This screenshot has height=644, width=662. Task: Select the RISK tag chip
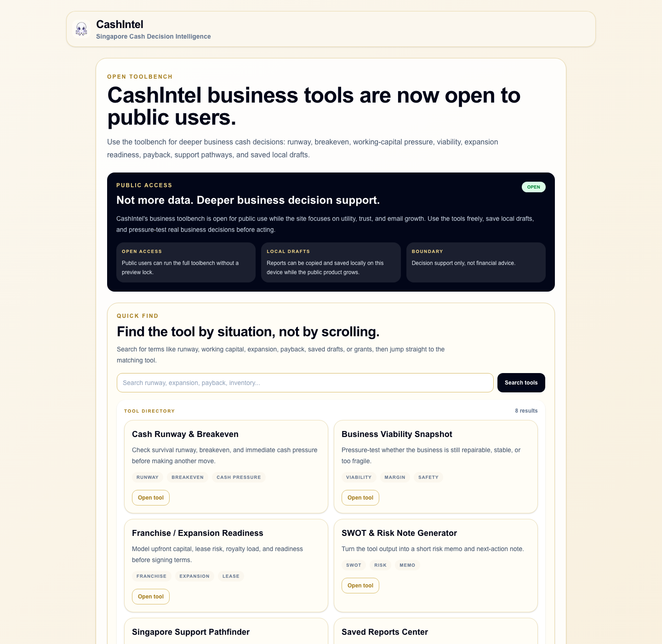[380, 565]
